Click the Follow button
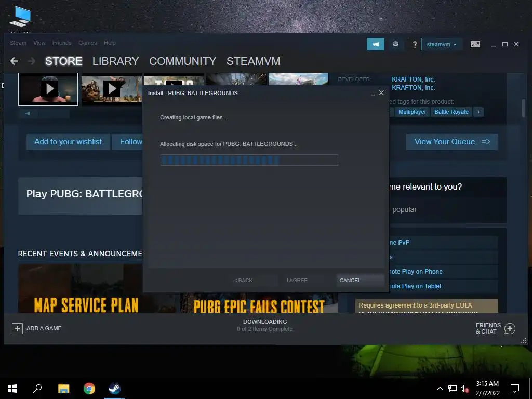Image resolution: width=532 pixels, height=399 pixels. pos(128,142)
